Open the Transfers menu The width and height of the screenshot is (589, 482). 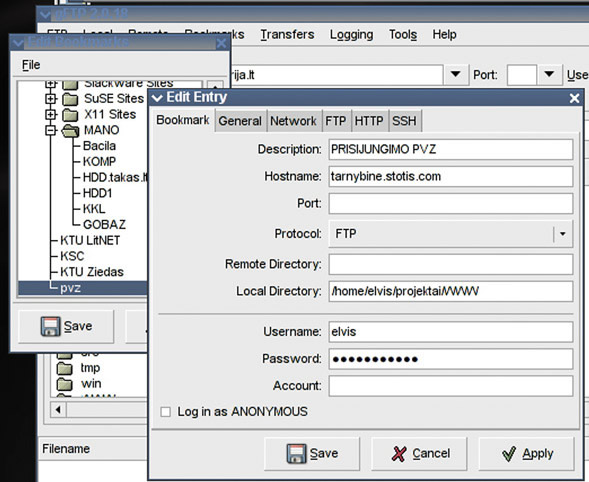(287, 35)
